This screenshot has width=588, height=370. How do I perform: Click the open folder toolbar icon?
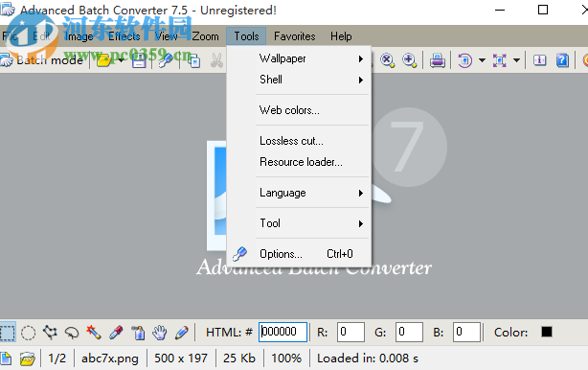(103, 60)
